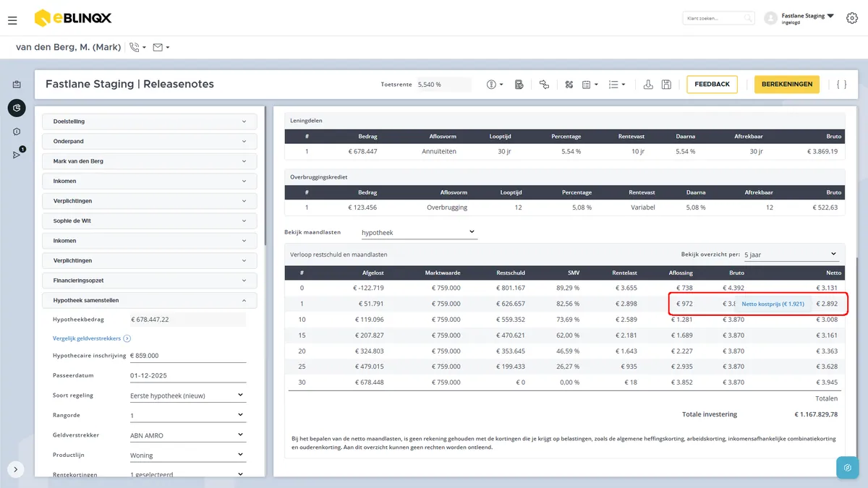Open the Bekijk overzicht per dropdown

point(791,254)
